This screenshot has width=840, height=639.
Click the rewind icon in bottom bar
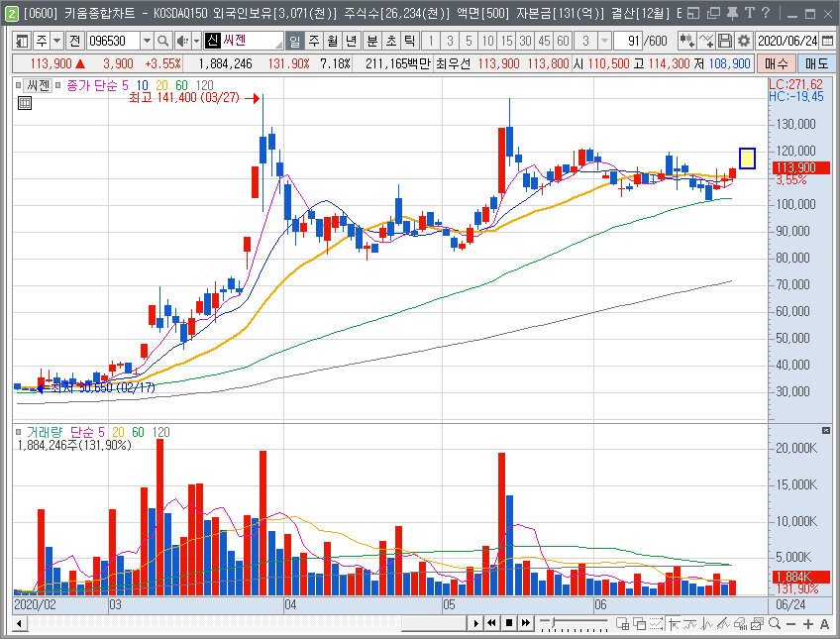click(491, 623)
